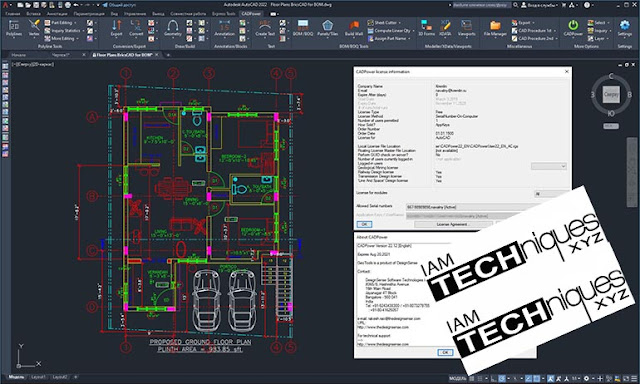Image resolution: width=640 pixels, height=384 pixels.
Task: Open the License for modules dropdown
Action: [x=551, y=194]
